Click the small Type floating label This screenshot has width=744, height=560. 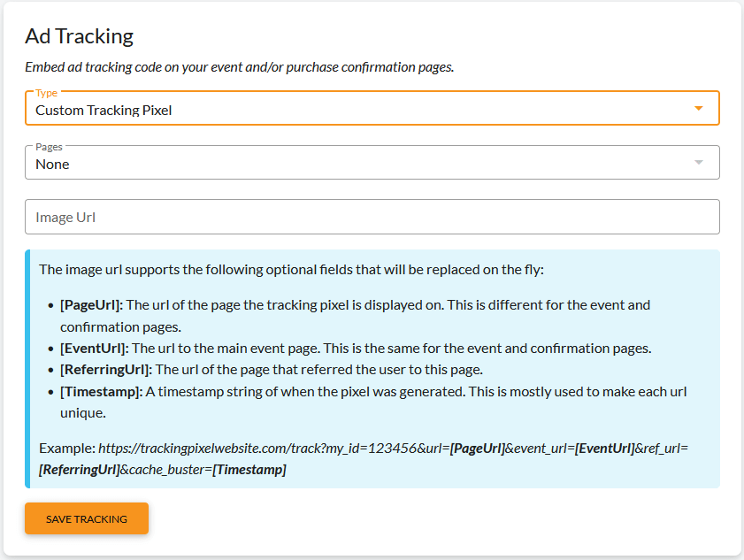pyautogui.click(x=47, y=93)
